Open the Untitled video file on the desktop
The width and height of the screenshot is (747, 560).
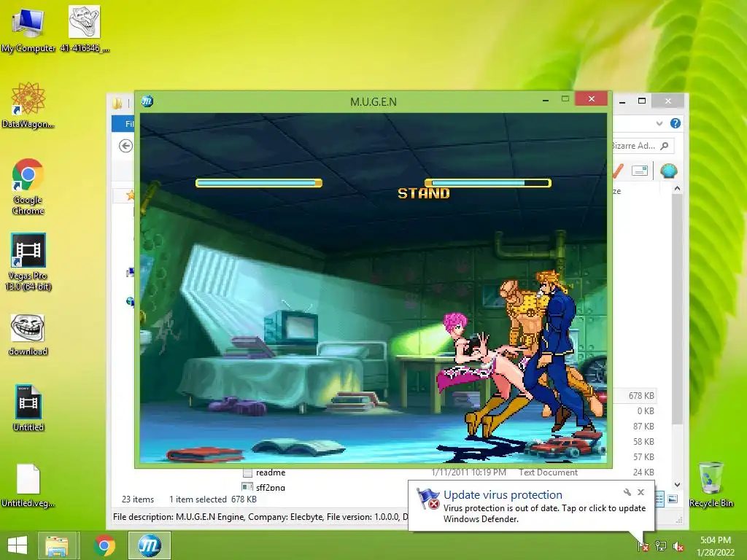[x=28, y=408]
